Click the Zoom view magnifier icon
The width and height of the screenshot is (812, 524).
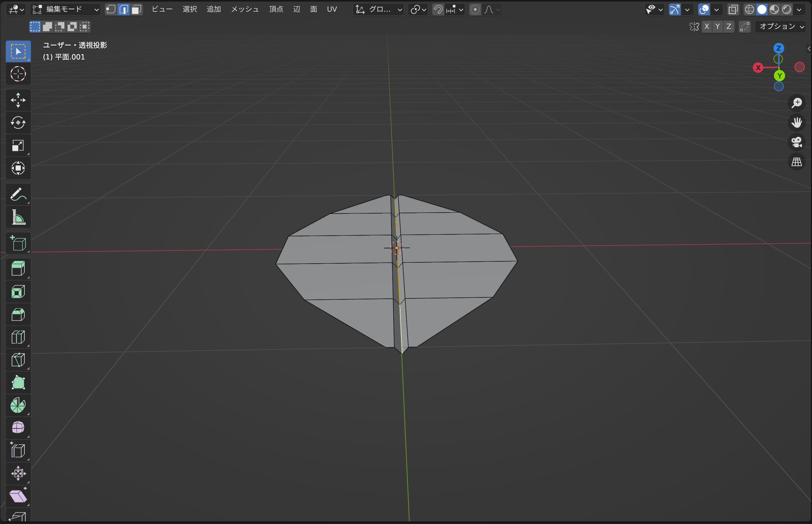tap(796, 103)
